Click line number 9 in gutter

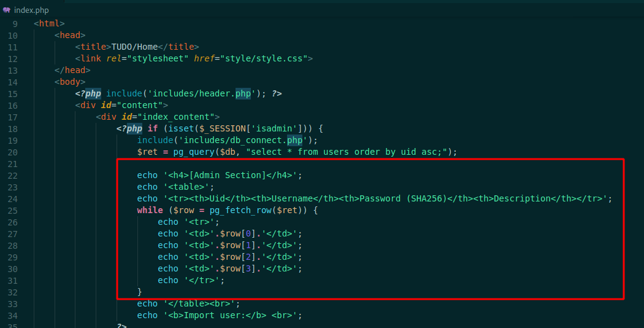click(15, 24)
